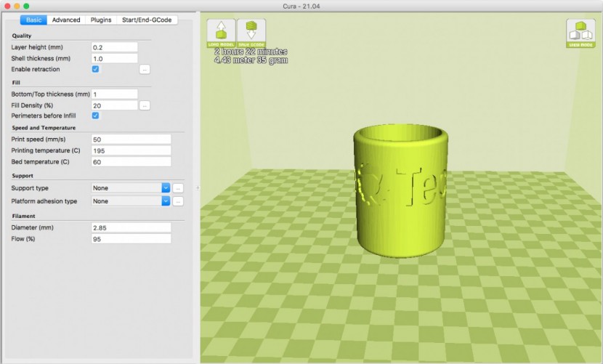Click the Save GCode icon
Viewport: 603px width, 364px height.
tap(251, 33)
